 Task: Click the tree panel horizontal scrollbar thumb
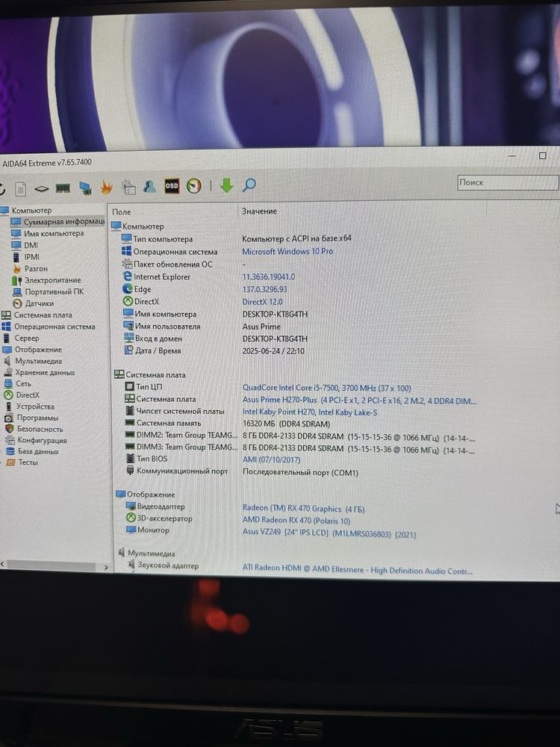[x=50, y=565]
